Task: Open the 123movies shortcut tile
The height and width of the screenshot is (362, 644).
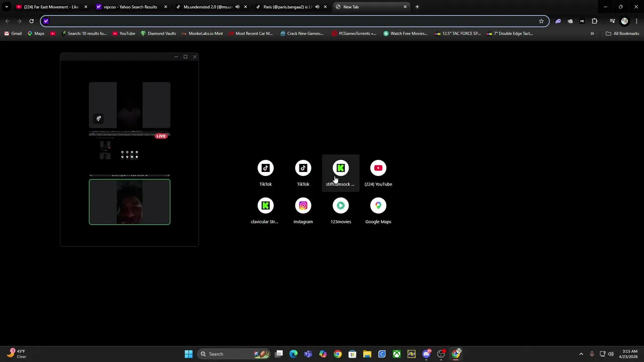Action: coord(341,211)
